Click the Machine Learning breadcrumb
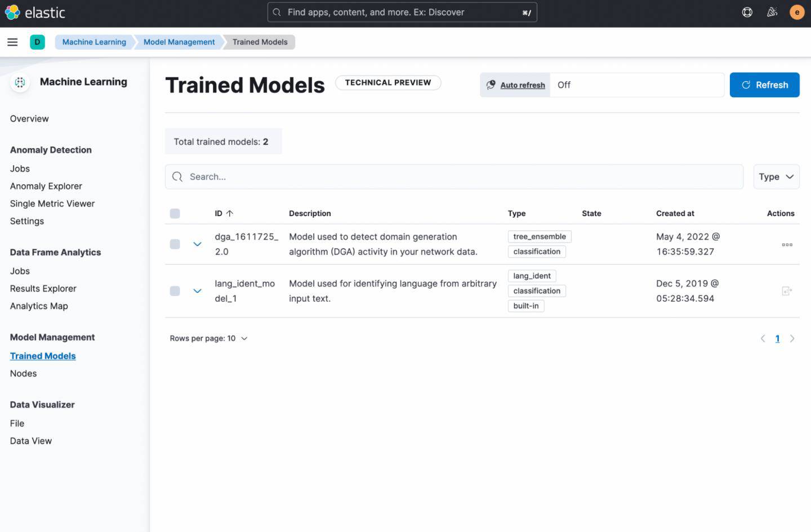Image resolution: width=811 pixels, height=532 pixels. point(94,42)
